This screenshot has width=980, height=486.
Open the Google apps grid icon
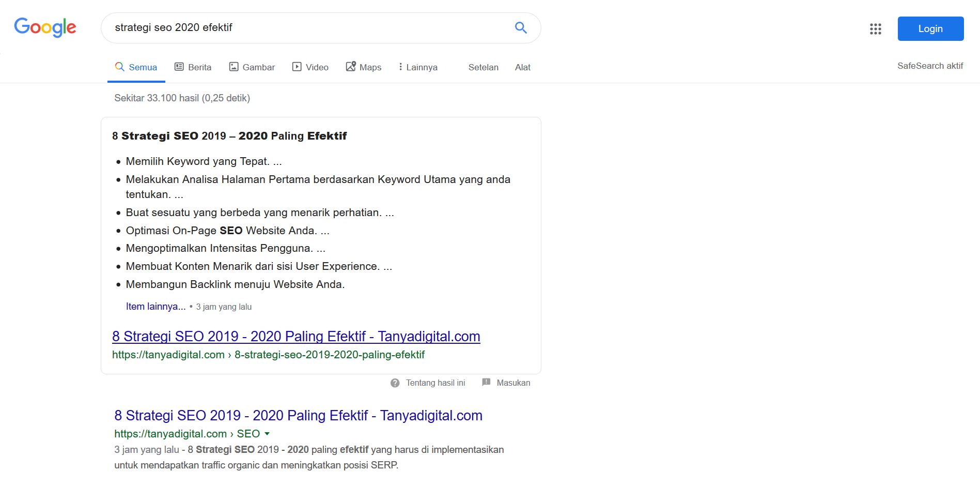[x=875, y=29]
